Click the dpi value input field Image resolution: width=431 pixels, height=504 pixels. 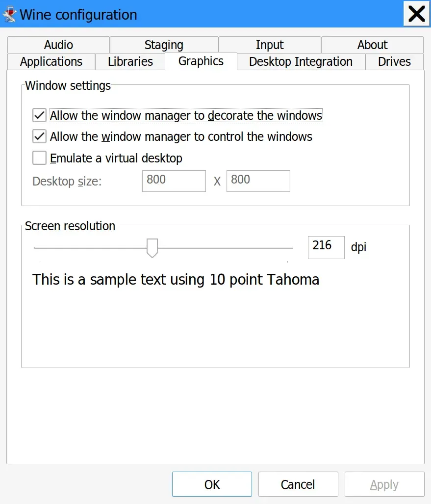click(326, 247)
